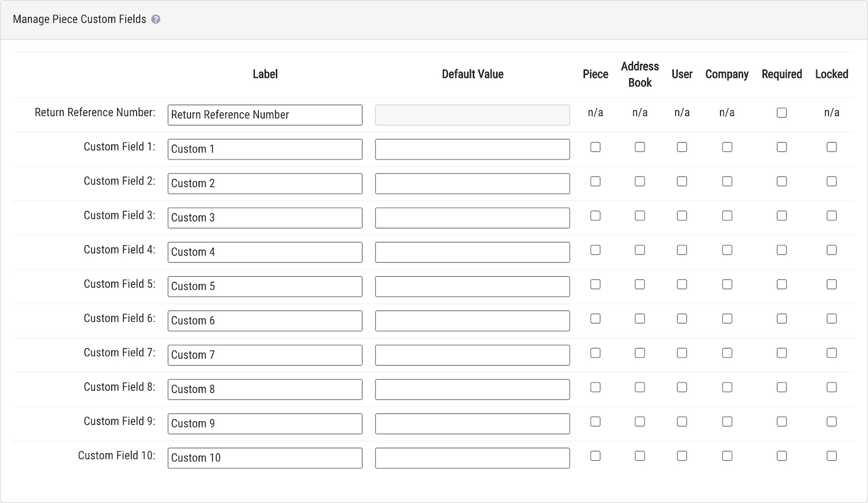Click the Return Reference Number label input
868x503 pixels.
[265, 114]
